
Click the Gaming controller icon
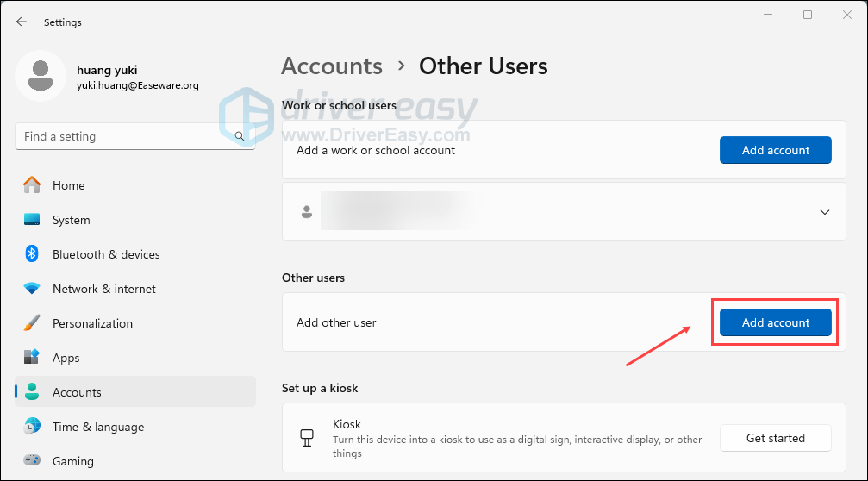tap(32, 461)
